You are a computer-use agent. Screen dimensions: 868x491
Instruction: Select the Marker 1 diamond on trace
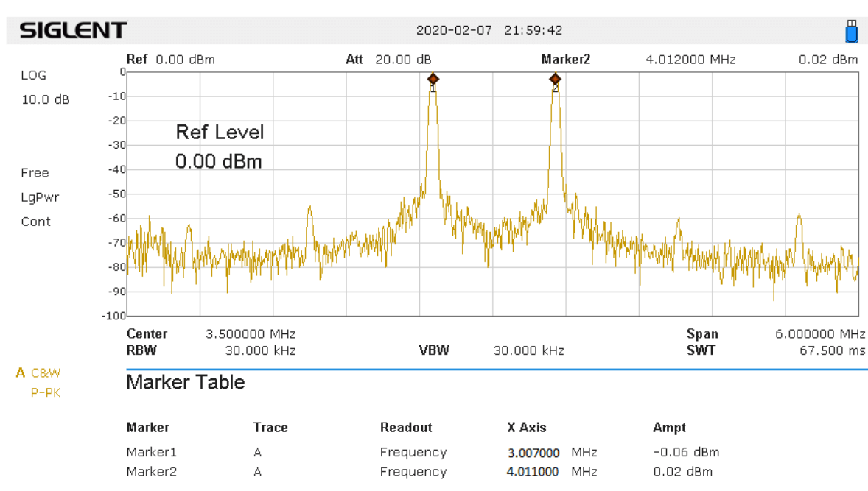pos(433,79)
